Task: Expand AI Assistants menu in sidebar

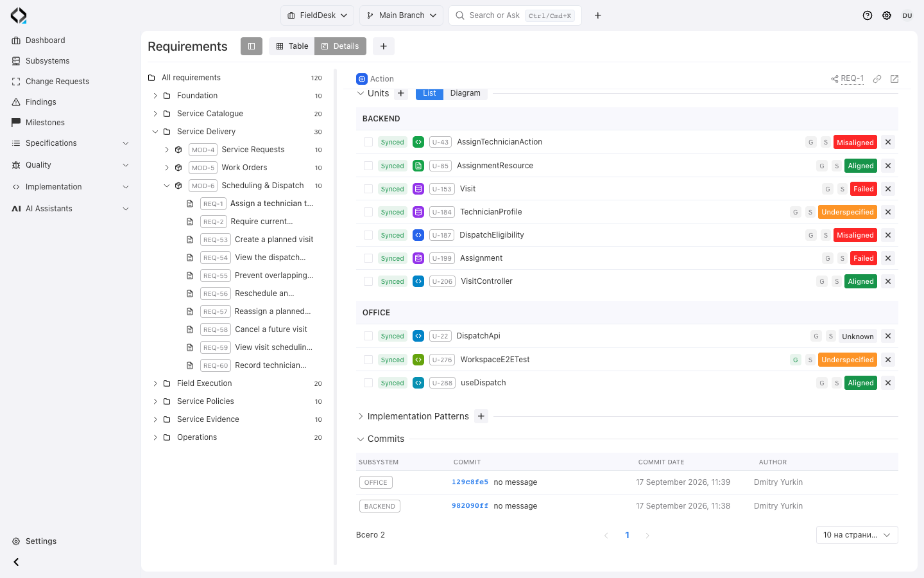Action: click(71, 209)
